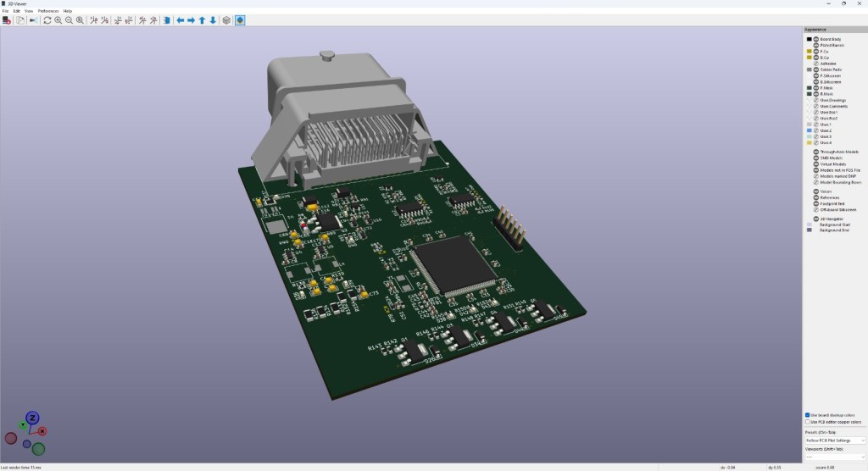The width and height of the screenshot is (868, 471).
Task: Show Model Bounding Boxes
Action: pyautogui.click(x=816, y=182)
